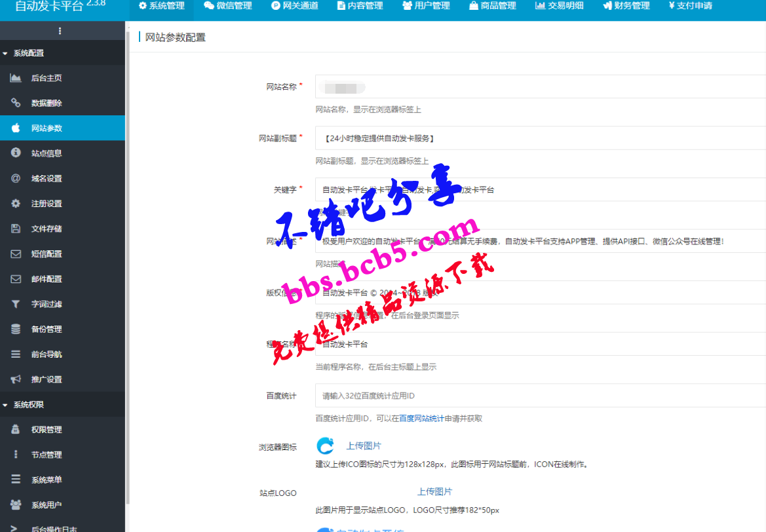Open 字词过滤 funnel icon
Screen dimensions: 766x532
pyautogui.click(x=16, y=304)
